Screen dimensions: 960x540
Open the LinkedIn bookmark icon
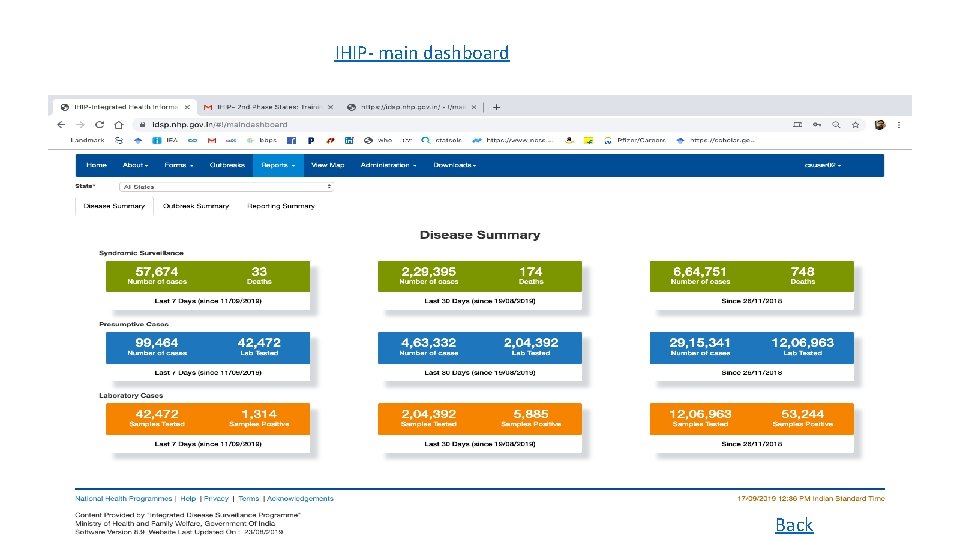click(x=349, y=141)
